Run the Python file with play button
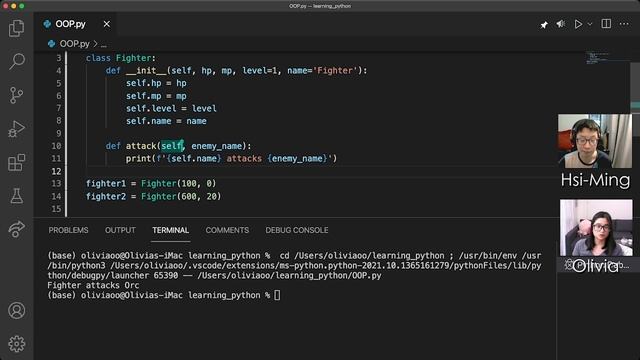This screenshot has width=640, height=360. tap(578, 24)
